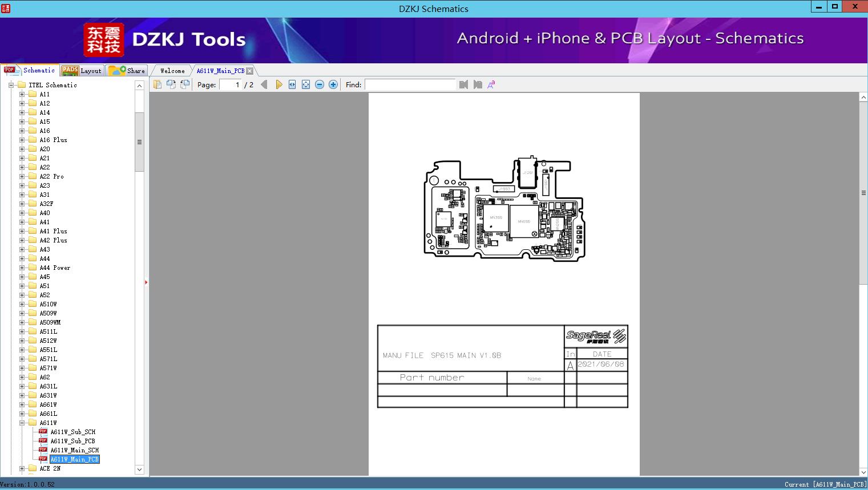868x490 pixels.
Task: Click the next page arrow
Action: tap(278, 84)
